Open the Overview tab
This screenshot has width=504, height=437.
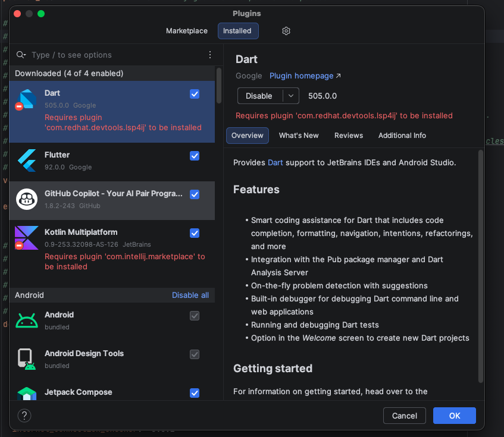tap(247, 136)
